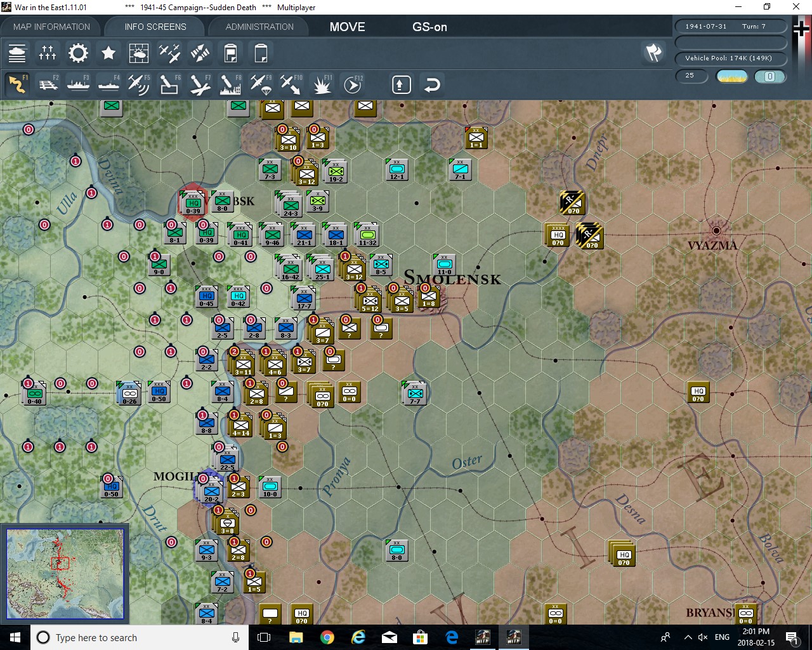
Task: Select Bomb Unit F6 icon
Action: tap(169, 84)
